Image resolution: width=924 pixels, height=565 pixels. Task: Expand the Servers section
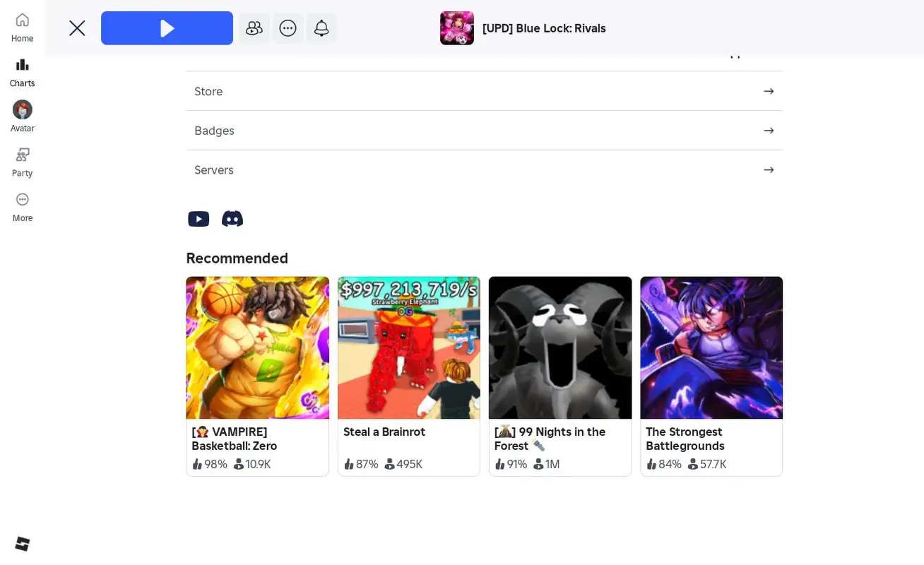484,169
